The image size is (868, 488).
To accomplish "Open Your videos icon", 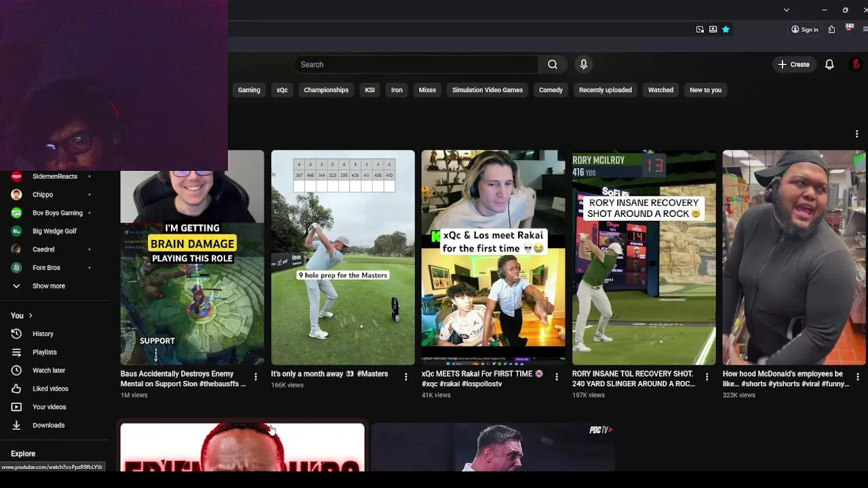I will 16,407.
